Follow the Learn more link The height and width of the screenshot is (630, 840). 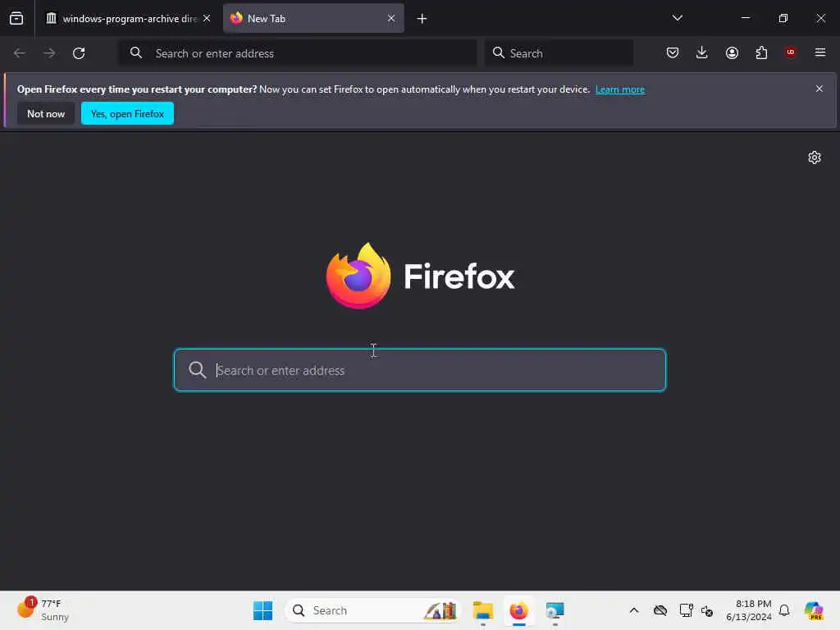(x=620, y=89)
